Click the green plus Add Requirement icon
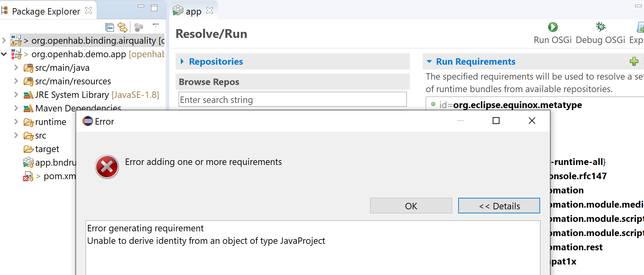 point(634,61)
